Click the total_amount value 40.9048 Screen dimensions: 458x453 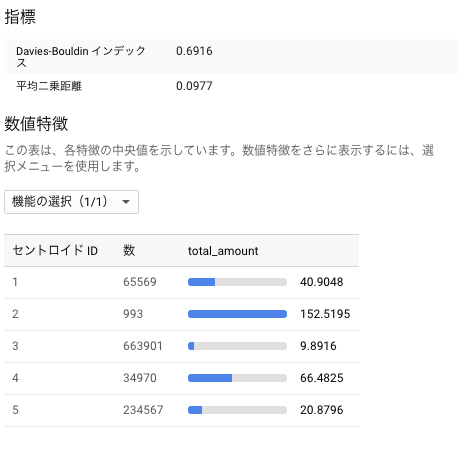[322, 282]
